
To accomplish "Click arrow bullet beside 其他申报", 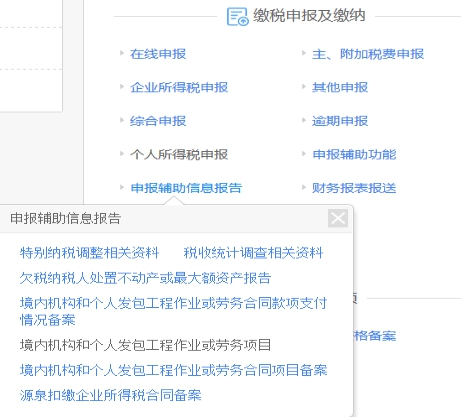I will click(x=304, y=87).
